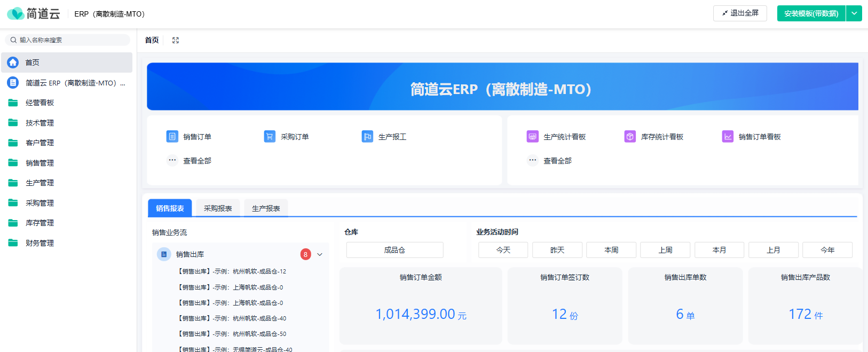868x352 pixels.
Task: Click the 销售订单签订数 value 12 份
Action: click(x=565, y=314)
